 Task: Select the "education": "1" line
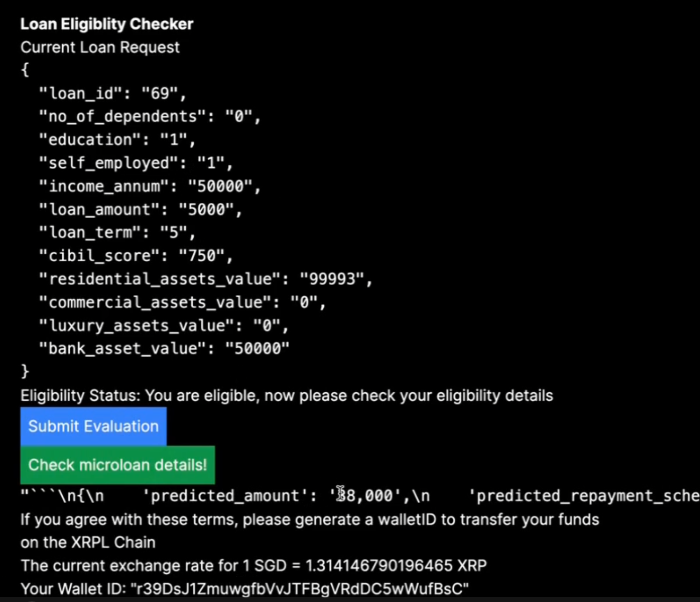(x=117, y=140)
